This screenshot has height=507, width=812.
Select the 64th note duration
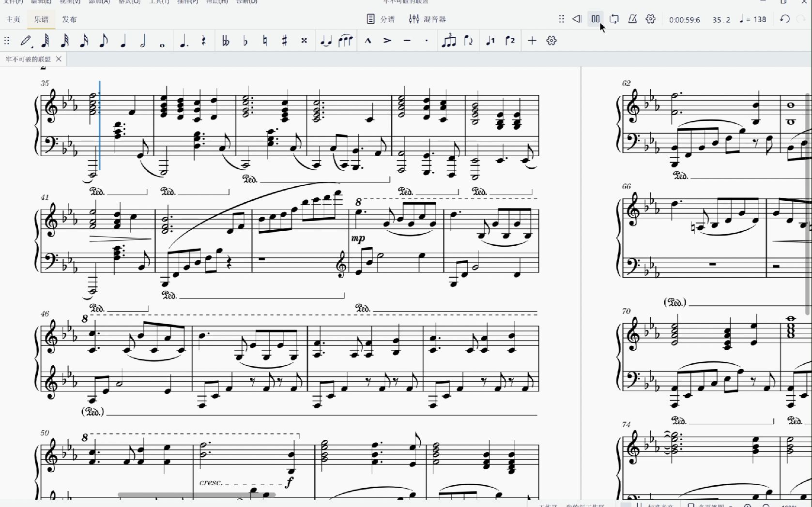click(46, 41)
